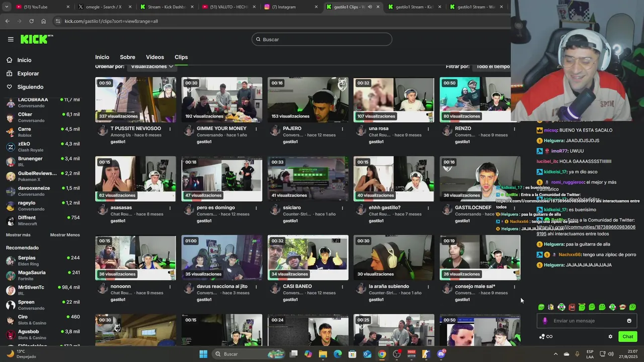The height and width of the screenshot is (362, 644).
Task: Open the Brunenger channel in sidebar
Action: point(43,161)
